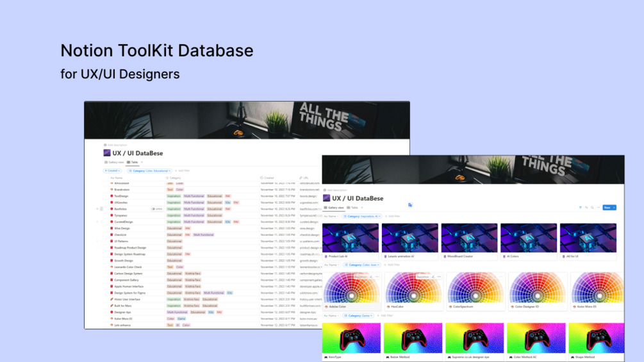Click the purple page icon beside gallery window title
The width and height of the screenshot is (644, 362).
(x=327, y=198)
